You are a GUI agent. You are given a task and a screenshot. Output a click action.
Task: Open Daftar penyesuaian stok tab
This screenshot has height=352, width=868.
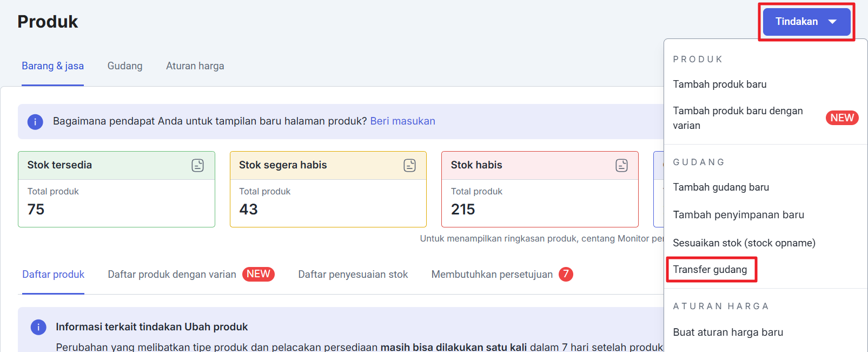pos(353,275)
